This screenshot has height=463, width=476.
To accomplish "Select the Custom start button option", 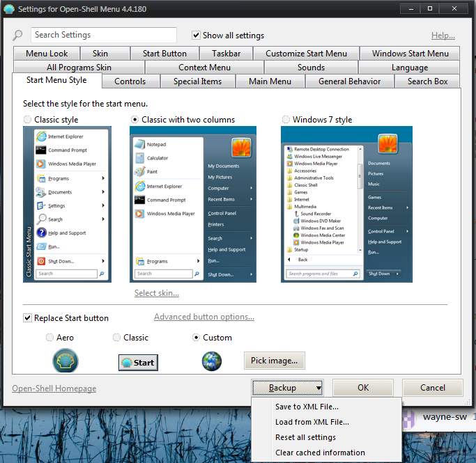I will pos(196,337).
